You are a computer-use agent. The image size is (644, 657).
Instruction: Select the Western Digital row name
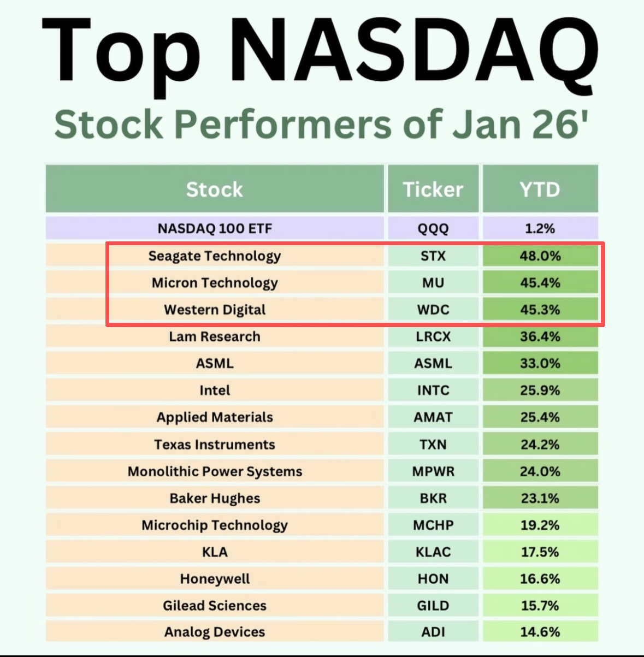click(215, 310)
